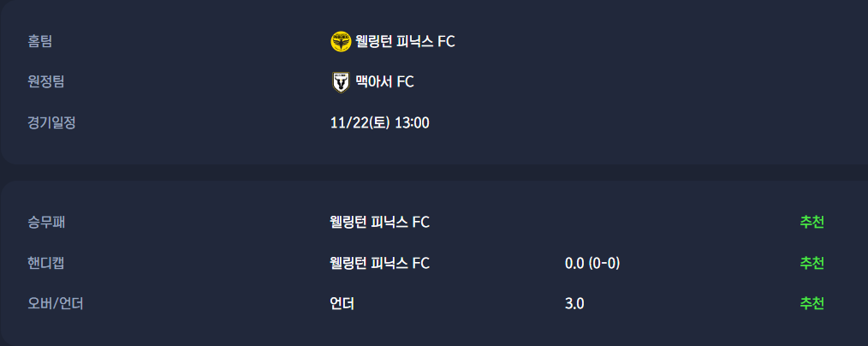Viewport: 868px width, 346px height.
Task: Select the 언더 pick
Action: (342, 303)
